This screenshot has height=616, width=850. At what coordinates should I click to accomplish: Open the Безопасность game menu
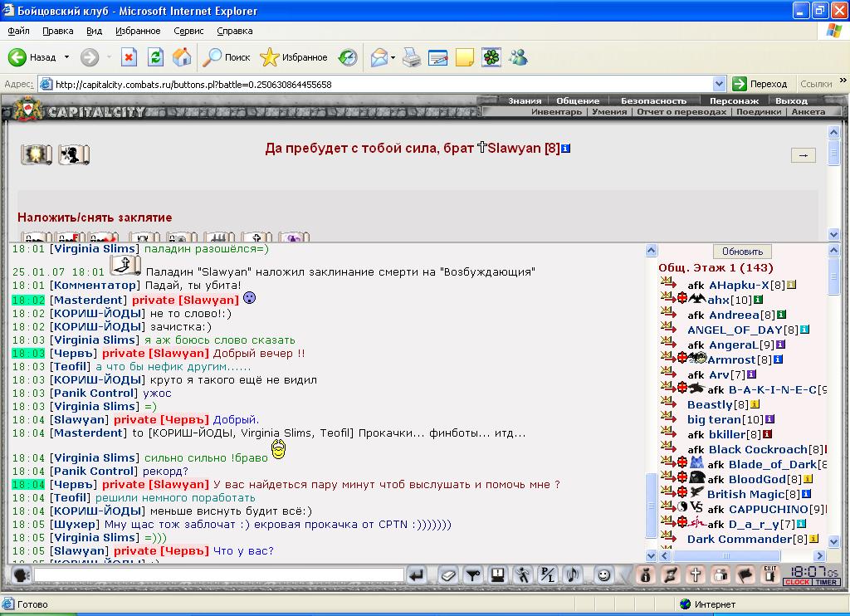653,100
